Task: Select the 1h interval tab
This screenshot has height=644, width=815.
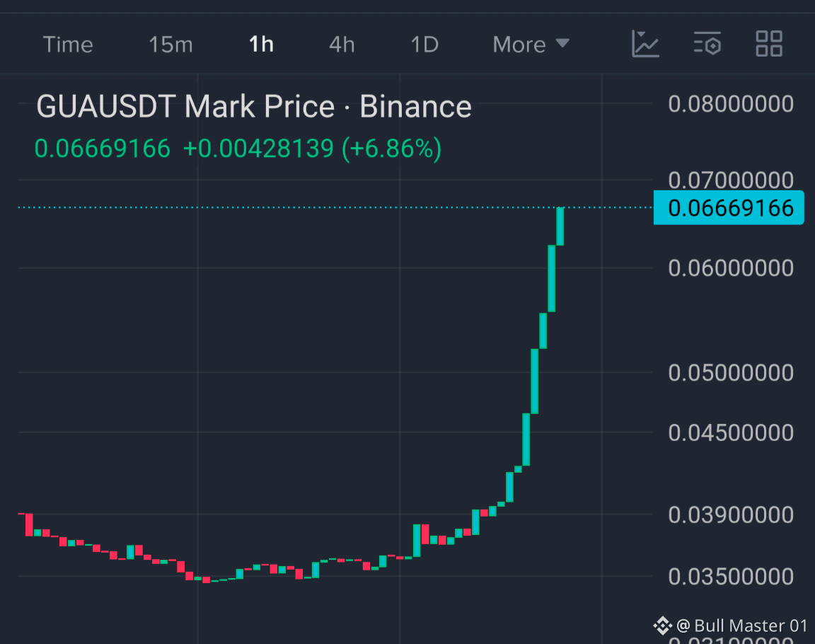Action: [x=261, y=45]
